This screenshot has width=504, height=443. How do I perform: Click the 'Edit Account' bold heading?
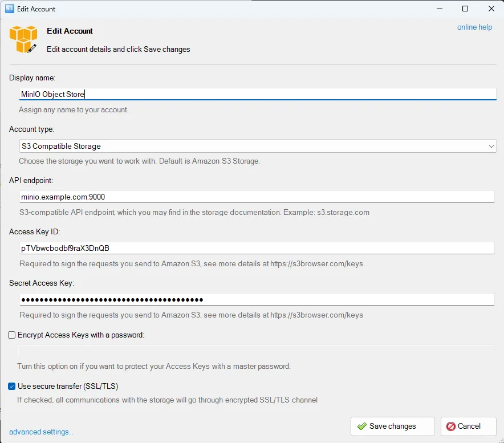pyautogui.click(x=70, y=31)
